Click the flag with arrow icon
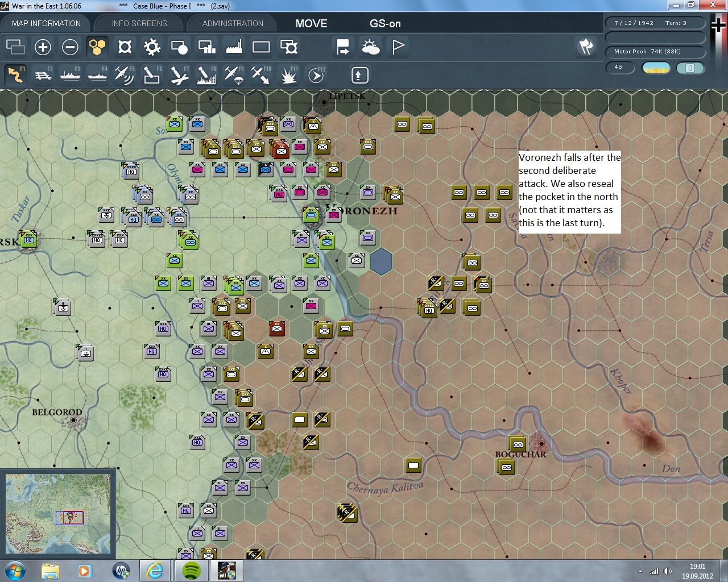The width and height of the screenshot is (728, 582). click(x=343, y=47)
